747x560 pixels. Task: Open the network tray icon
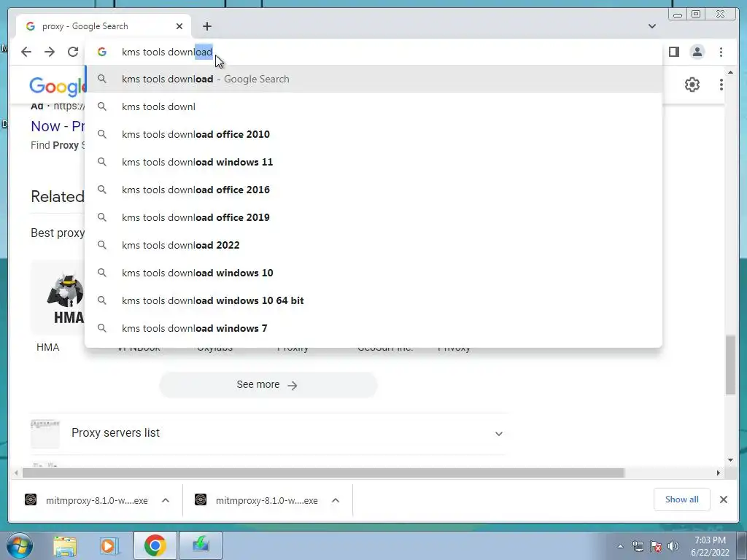[x=638, y=546]
